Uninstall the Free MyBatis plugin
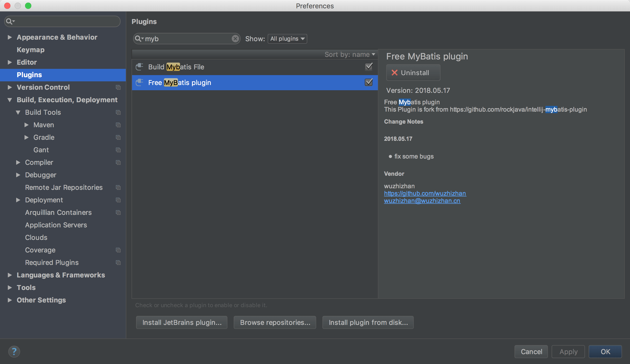 tap(413, 72)
